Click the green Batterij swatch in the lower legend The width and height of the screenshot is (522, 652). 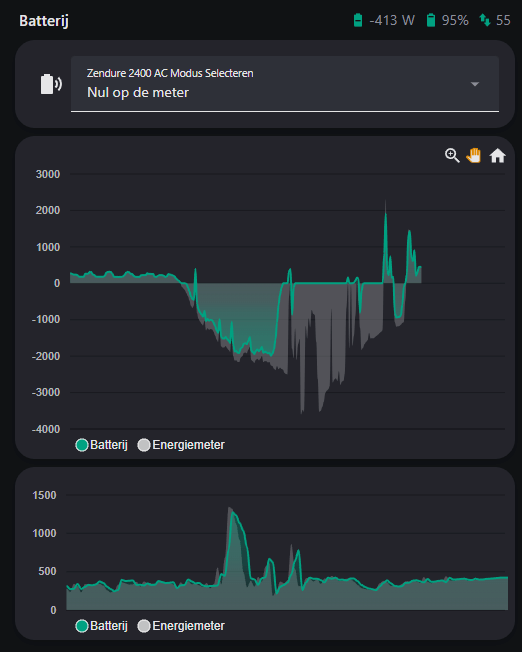82,626
